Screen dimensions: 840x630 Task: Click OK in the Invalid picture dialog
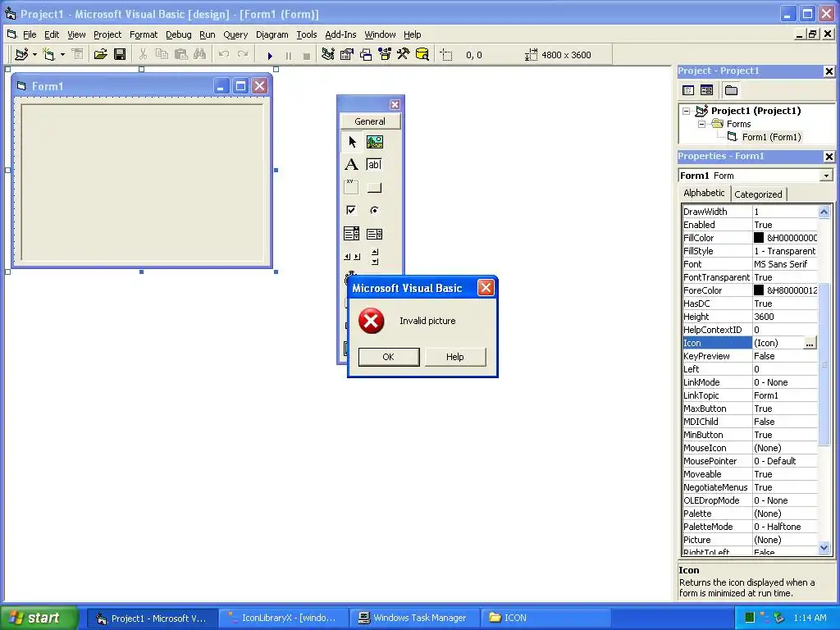pyautogui.click(x=388, y=357)
